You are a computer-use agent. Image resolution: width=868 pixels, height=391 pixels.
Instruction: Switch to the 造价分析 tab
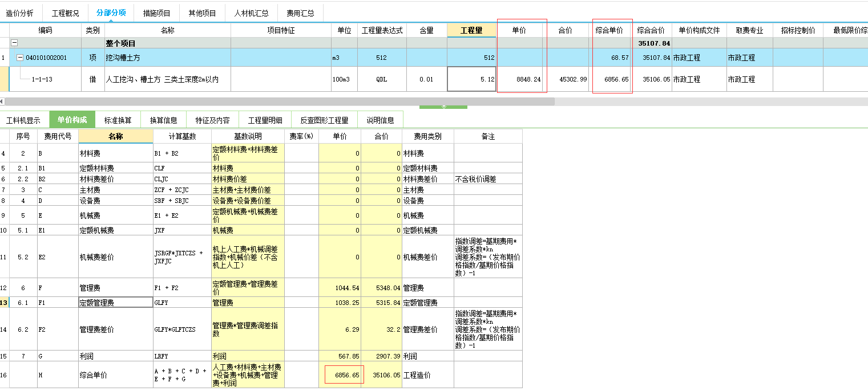point(20,13)
